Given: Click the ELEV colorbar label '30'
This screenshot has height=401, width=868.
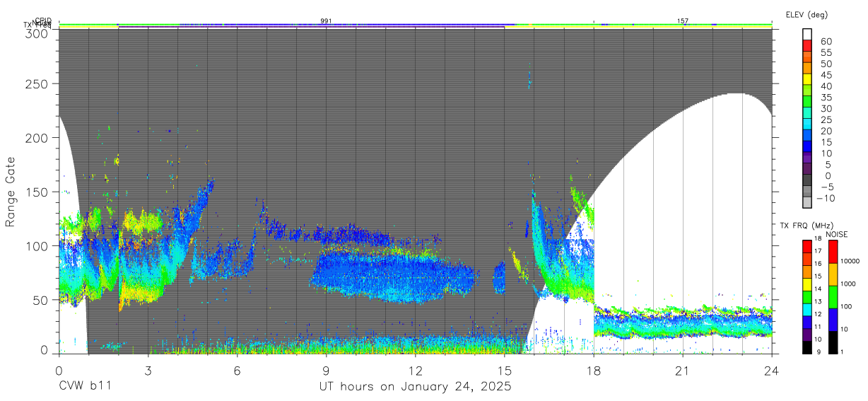Looking at the screenshot, I should tap(826, 109).
